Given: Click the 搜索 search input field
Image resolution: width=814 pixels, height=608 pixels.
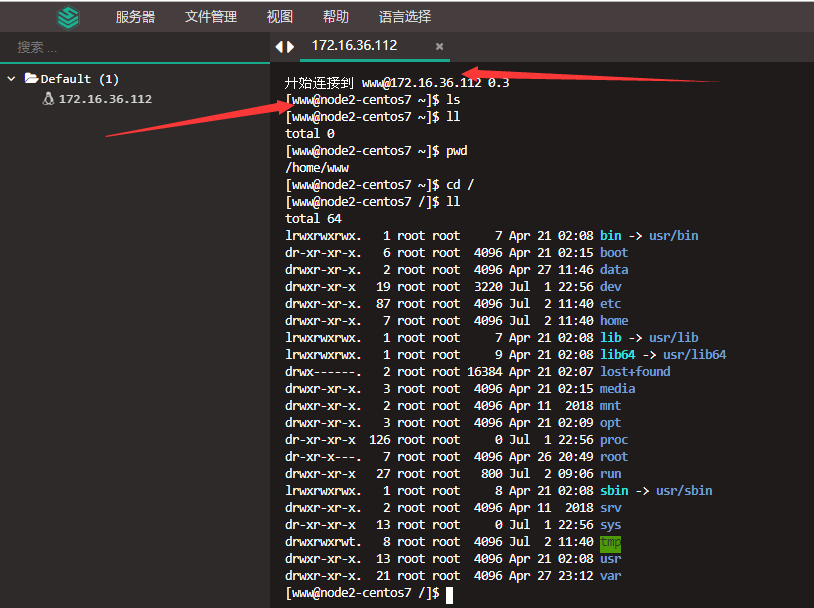Looking at the screenshot, I should [x=135, y=47].
